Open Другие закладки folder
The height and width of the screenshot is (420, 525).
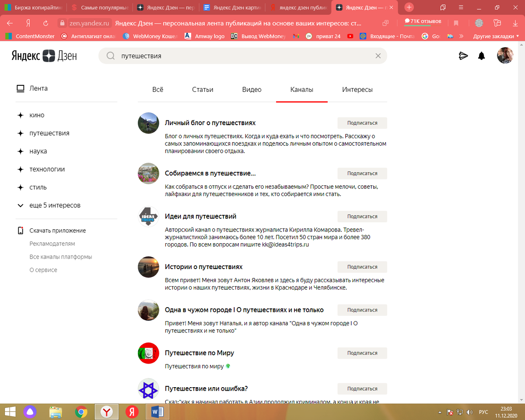(x=496, y=36)
